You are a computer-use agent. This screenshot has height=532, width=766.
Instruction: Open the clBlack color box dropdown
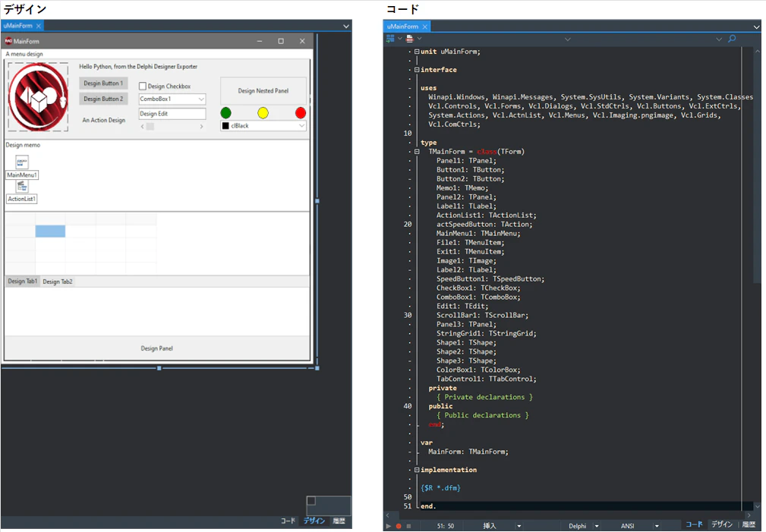tap(301, 125)
